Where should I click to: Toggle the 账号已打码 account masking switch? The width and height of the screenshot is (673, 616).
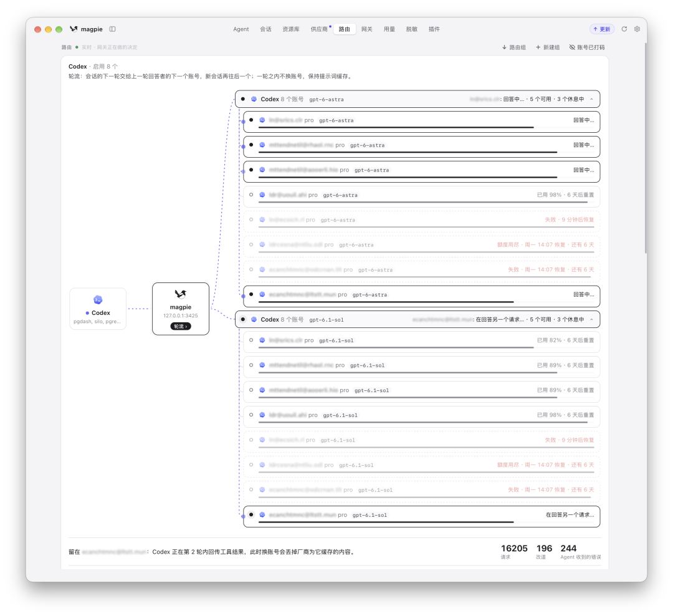pos(587,47)
